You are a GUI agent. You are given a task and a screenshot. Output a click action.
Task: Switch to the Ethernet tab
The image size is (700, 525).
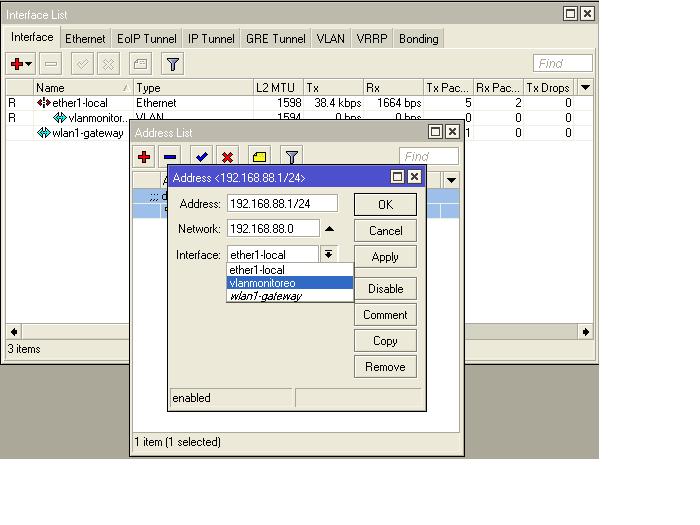click(85, 39)
